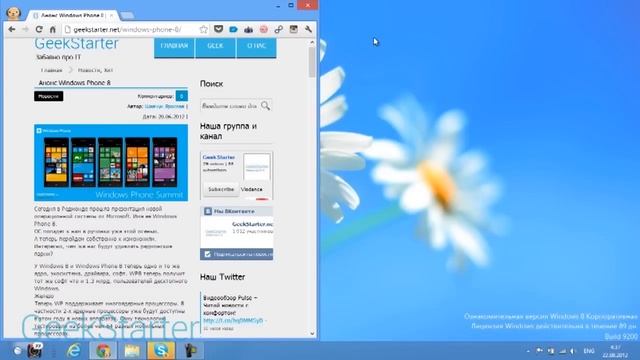
Task: Click the Новости breadcrumb link
Action: [x=89, y=70]
